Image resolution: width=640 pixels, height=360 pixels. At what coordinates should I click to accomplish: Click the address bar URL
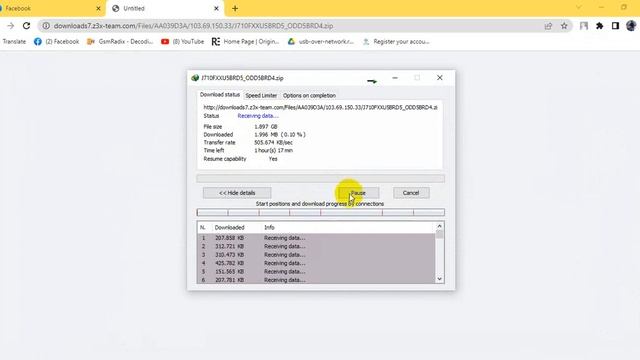tap(193, 26)
